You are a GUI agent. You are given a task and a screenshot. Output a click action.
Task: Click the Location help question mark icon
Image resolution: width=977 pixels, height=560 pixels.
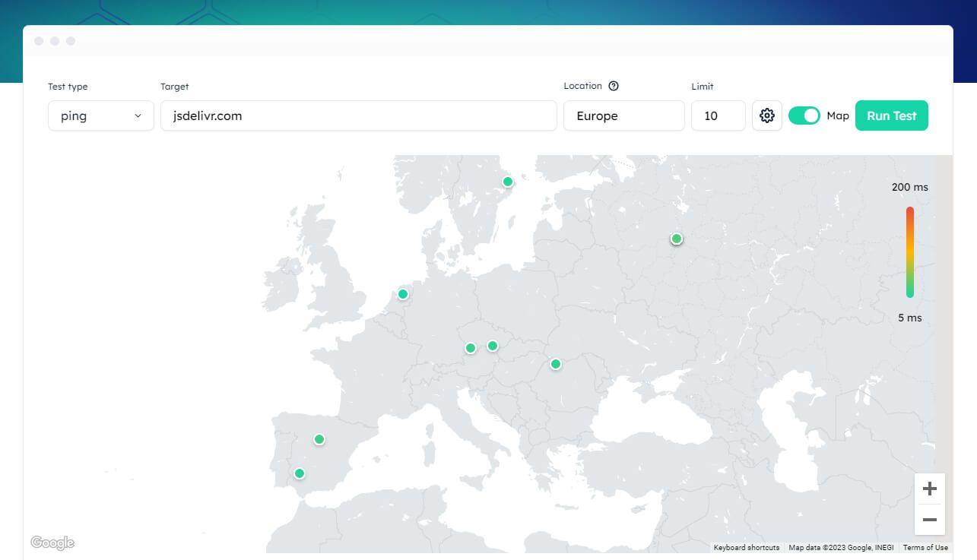click(x=614, y=86)
